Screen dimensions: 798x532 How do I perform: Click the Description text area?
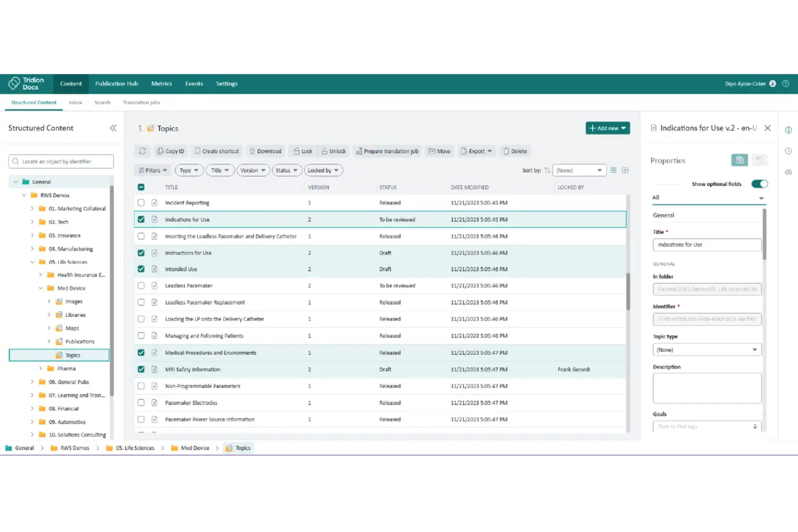click(x=707, y=388)
